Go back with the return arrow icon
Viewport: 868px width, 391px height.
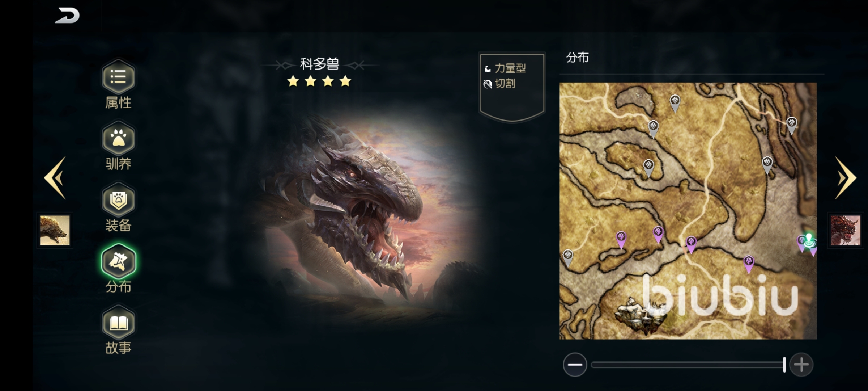[x=67, y=16]
